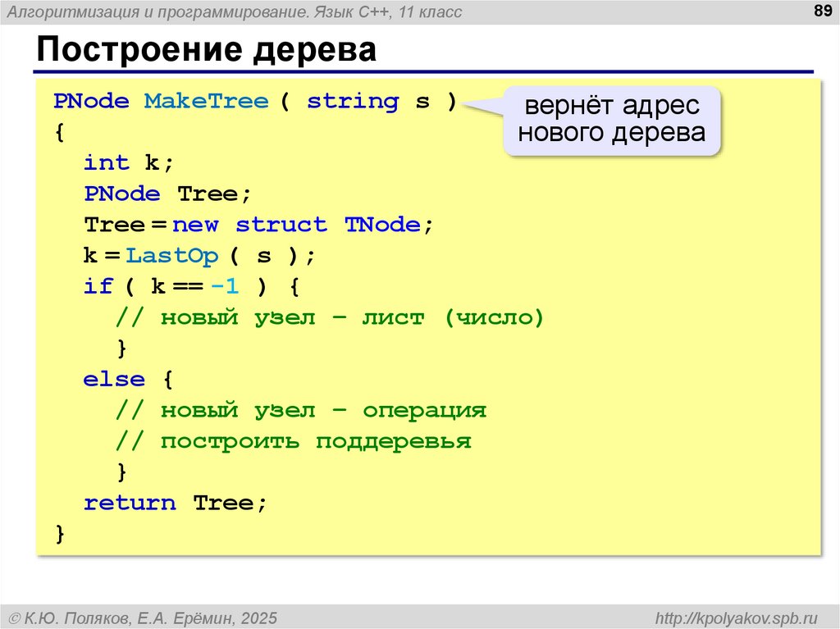This screenshot has height=629, width=840.
Task: Click the final closing brace of the function
Action: pyautogui.click(x=59, y=534)
